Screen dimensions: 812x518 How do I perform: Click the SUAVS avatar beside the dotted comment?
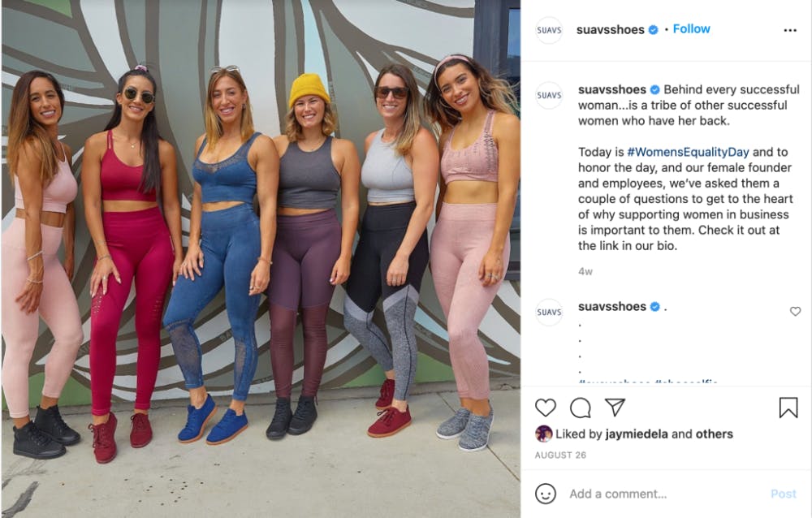(x=549, y=312)
